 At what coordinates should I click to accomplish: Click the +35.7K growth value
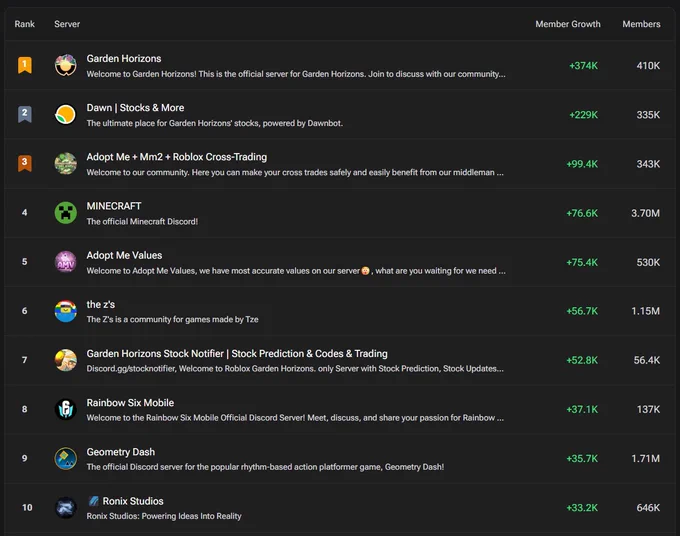(582, 458)
